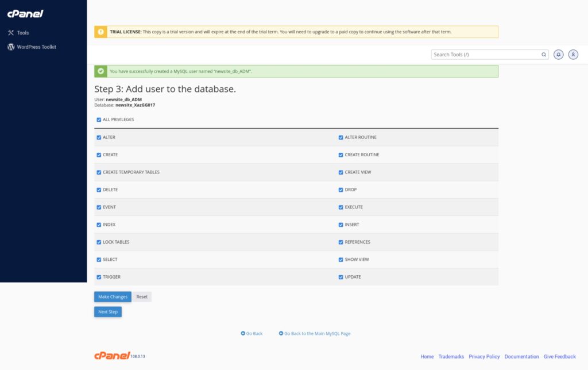Click the Make Changes button

pos(112,296)
